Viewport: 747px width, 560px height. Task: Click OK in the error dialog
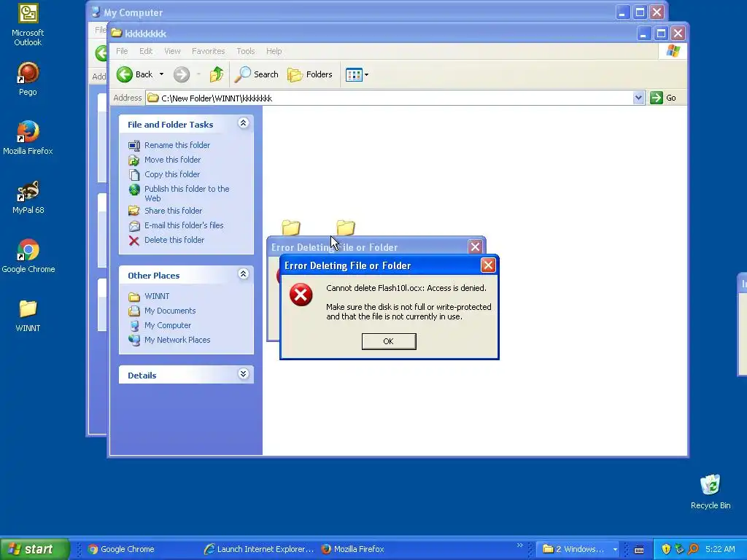389,341
